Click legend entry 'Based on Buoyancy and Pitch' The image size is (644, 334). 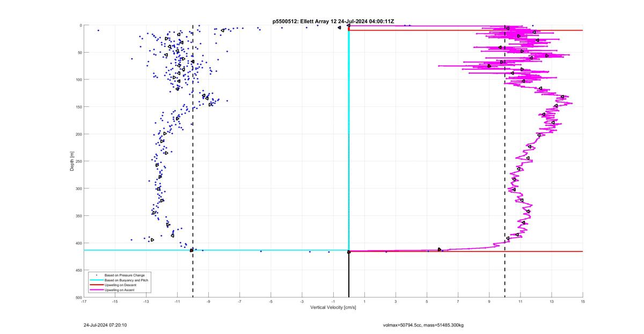(x=127, y=280)
